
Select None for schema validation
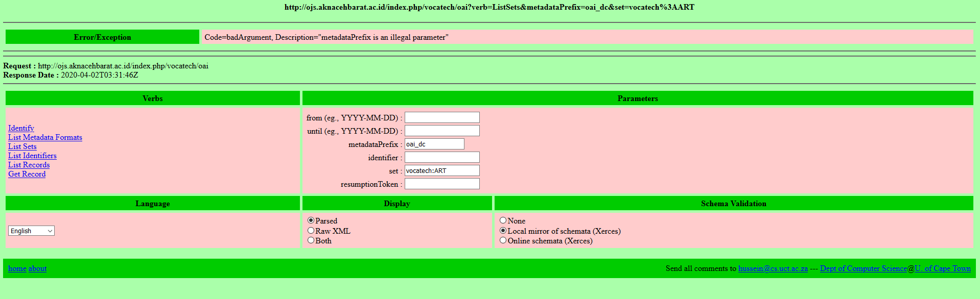point(503,220)
